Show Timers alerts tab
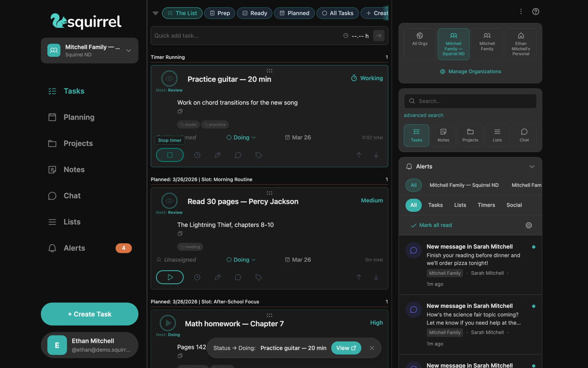Viewport: 588px width, 368px height. tap(486, 205)
